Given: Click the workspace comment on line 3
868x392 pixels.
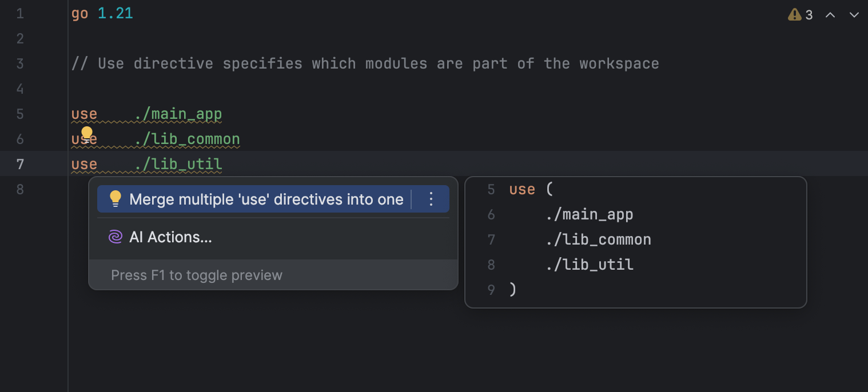Looking at the screenshot, I should pos(366,63).
